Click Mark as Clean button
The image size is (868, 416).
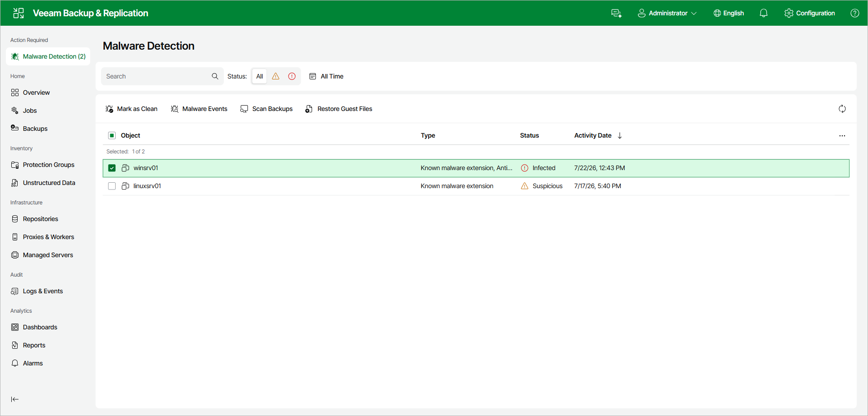pyautogui.click(x=131, y=109)
